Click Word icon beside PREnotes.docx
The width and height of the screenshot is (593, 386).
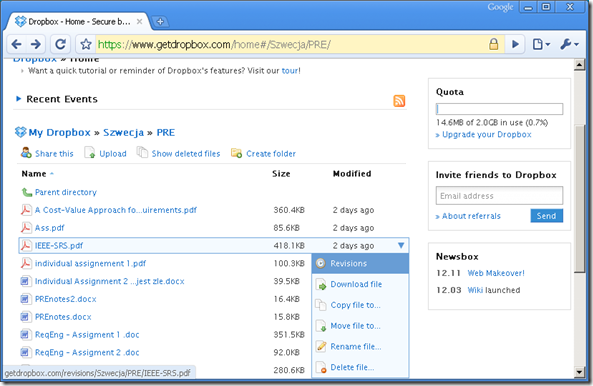(25, 316)
